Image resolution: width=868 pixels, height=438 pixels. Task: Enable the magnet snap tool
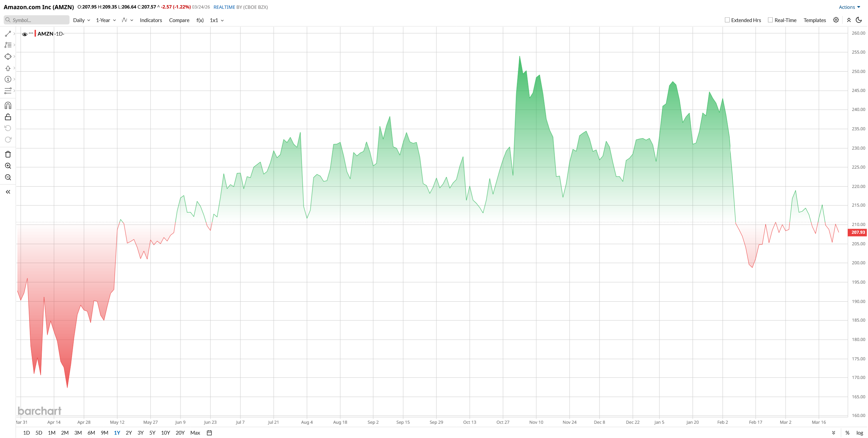pos(8,106)
